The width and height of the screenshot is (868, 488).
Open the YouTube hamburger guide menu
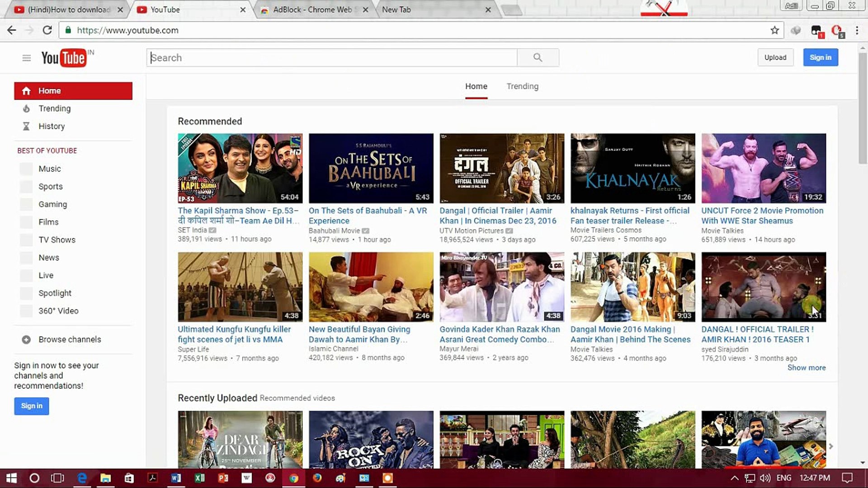tap(26, 58)
